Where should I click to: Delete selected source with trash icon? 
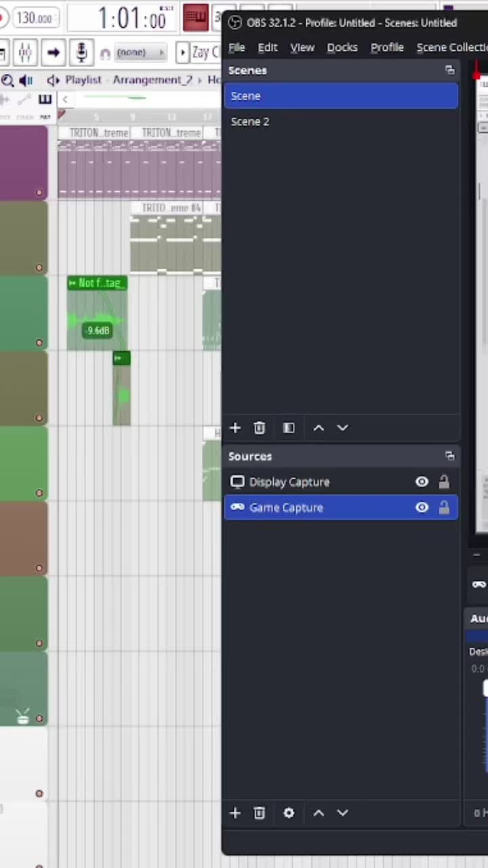tap(259, 813)
